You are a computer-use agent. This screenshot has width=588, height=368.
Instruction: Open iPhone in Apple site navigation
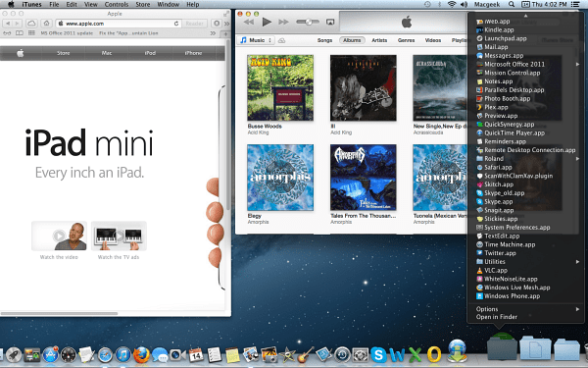point(193,53)
